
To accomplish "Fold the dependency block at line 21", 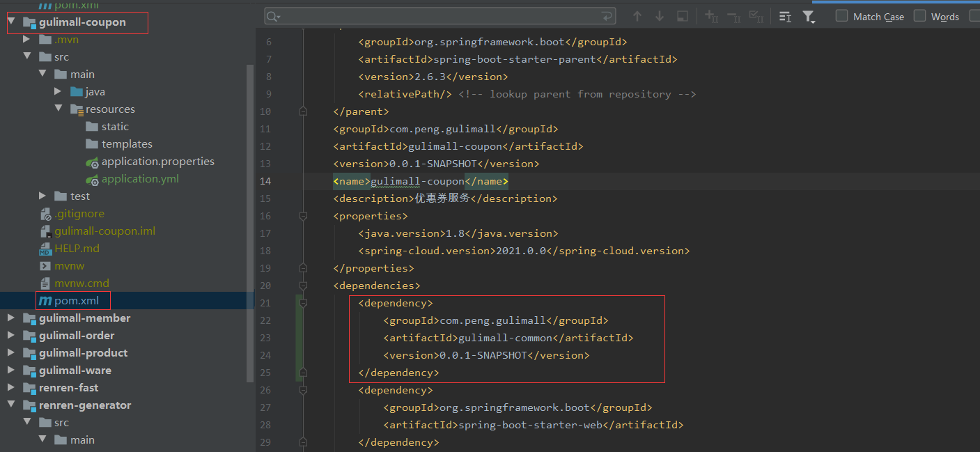I will click(303, 303).
